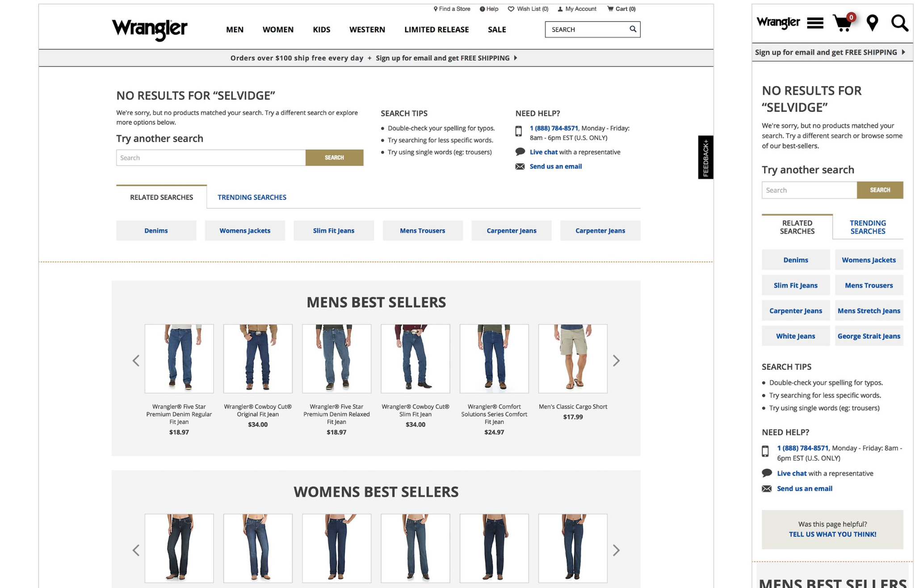Open the KIDS navigation menu
Screen dimensions: 915x588
(321, 29)
